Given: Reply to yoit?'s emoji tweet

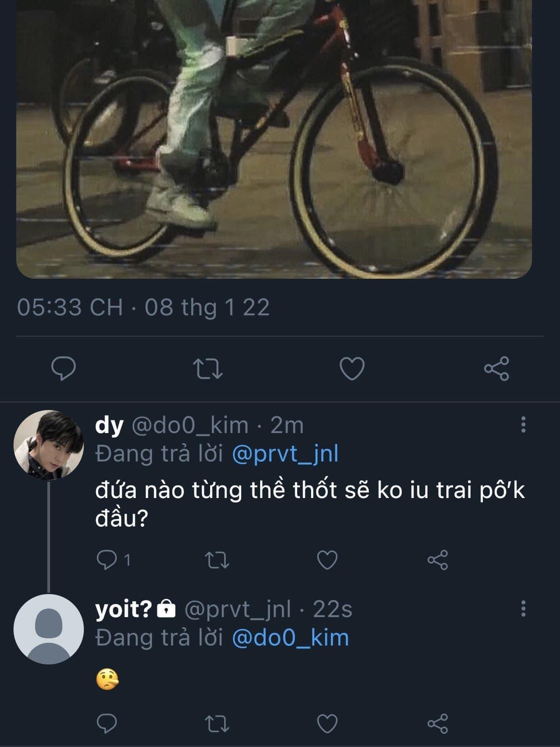Looking at the screenshot, I should click(107, 724).
